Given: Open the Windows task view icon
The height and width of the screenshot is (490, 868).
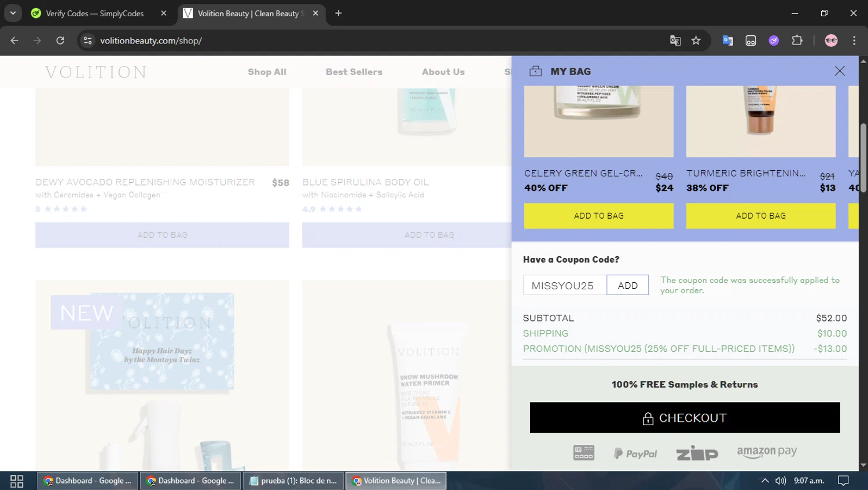Looking at the screenshot, I should [x=17, y=481].
